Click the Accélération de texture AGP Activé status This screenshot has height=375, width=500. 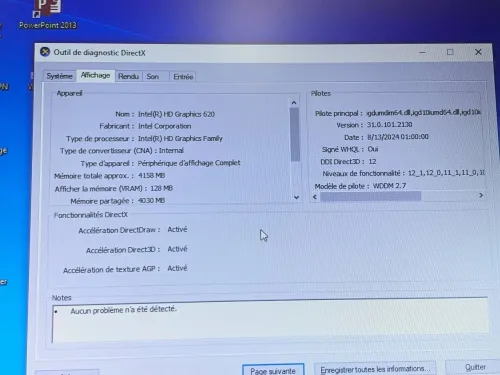coord(177,268)
